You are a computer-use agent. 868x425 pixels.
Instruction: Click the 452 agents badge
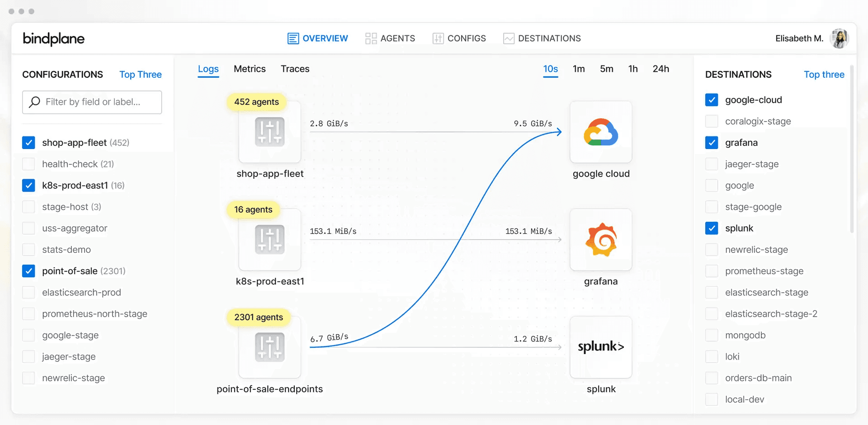pyautogui.click(x=256, y=102)
